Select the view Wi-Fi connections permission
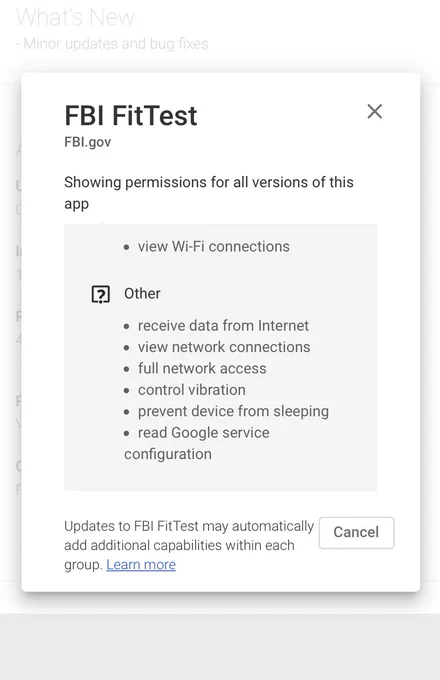Screen dimensions: 440x680 point(214,247)
